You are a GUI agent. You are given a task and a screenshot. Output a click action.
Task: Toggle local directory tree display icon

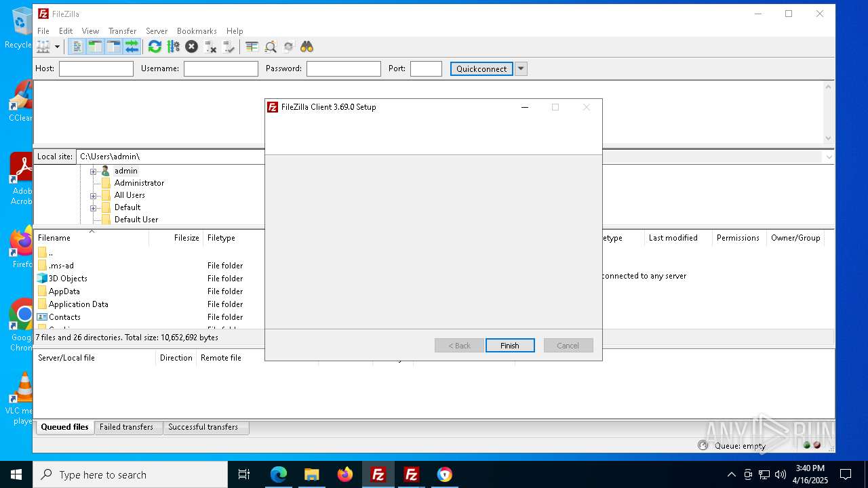pyautogui.click(x=95, y=47)
